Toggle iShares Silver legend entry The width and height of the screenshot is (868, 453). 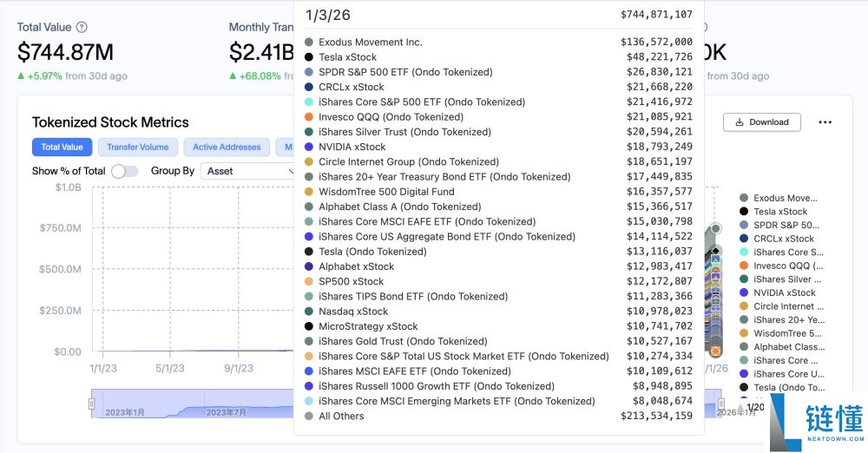point(780,279)
